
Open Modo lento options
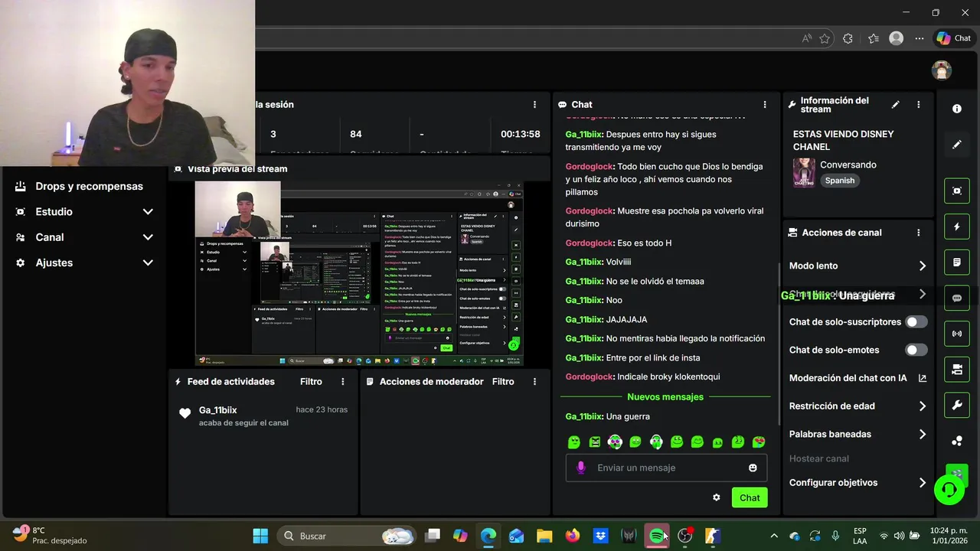(x=857, y=266)
